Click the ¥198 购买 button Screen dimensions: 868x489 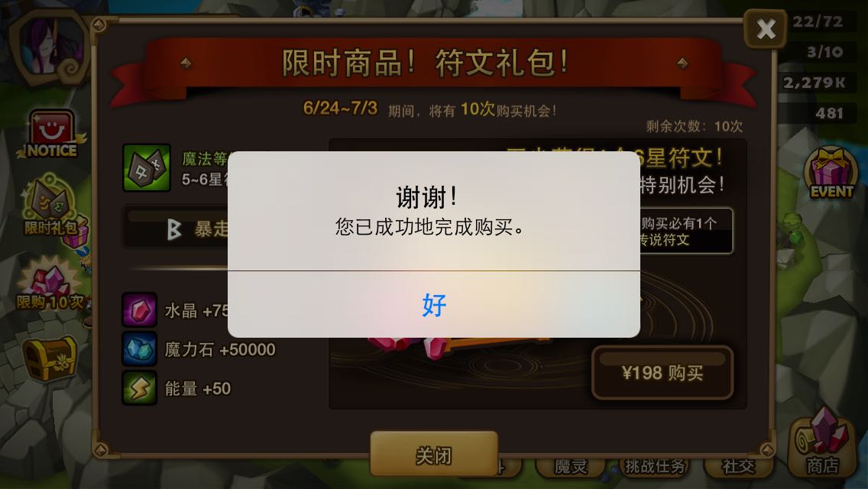(662, 373)
